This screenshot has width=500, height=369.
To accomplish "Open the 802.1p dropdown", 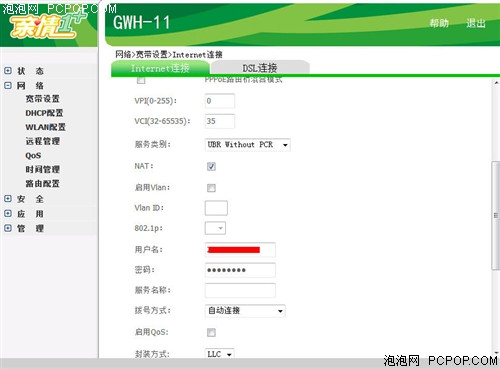I will pyautogui.click(x=215, y=228).
